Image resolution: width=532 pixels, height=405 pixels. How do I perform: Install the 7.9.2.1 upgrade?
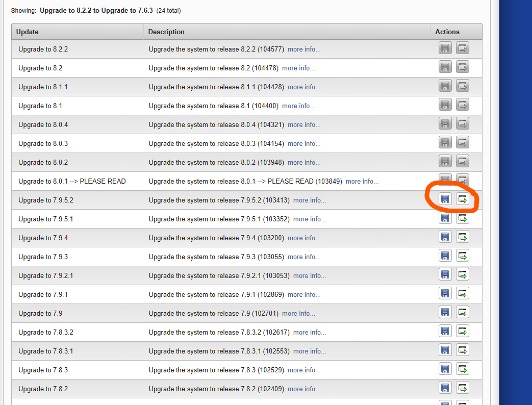[x=463, y=275]
